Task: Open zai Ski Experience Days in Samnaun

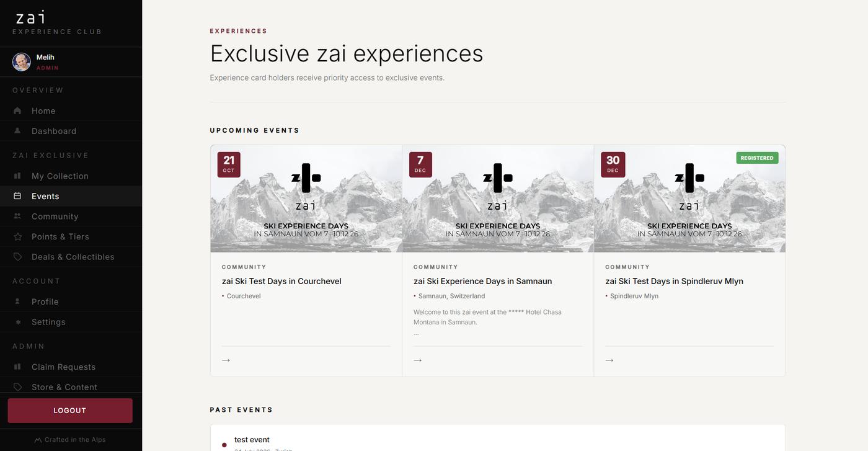Action: coord(482,281)
